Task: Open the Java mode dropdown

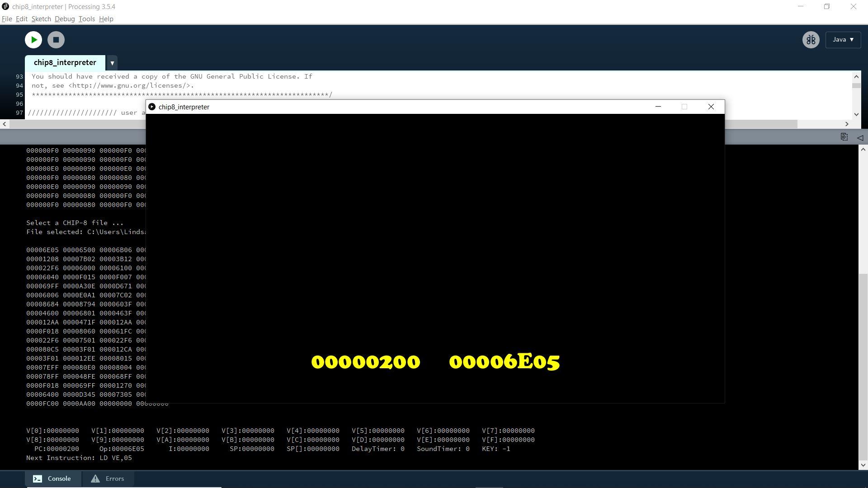Action: (x=843, y=40)
